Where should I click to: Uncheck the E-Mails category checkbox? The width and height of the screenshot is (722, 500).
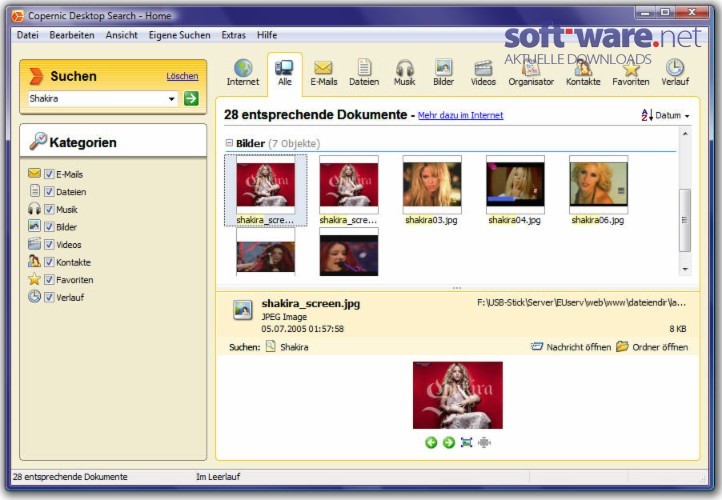(x=49, y=174)
